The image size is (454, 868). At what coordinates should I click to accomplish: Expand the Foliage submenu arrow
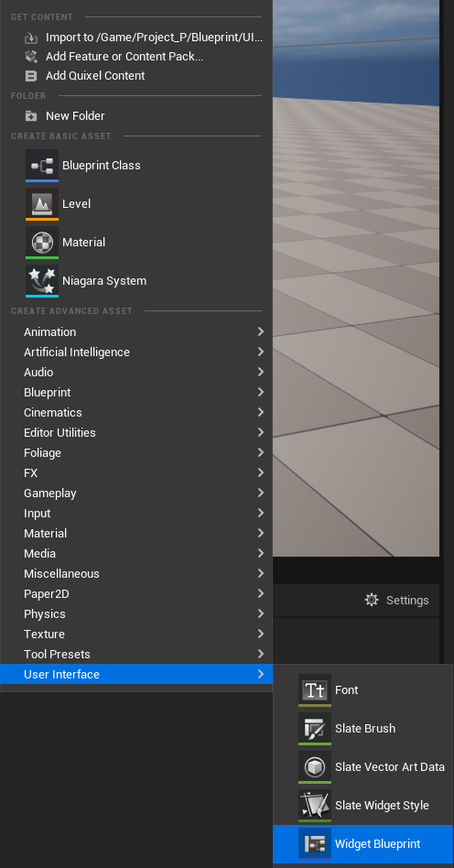pyautogui.click(x=261, y=453)
